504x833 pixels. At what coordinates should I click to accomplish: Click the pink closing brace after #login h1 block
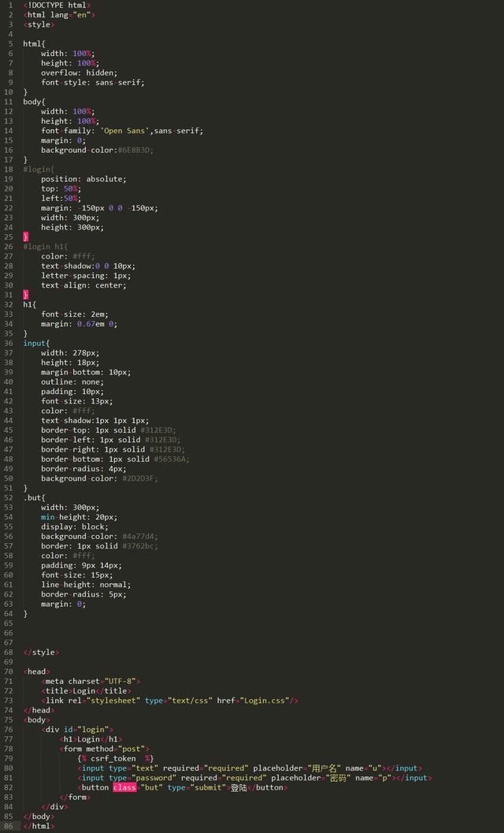coord(26,295)
